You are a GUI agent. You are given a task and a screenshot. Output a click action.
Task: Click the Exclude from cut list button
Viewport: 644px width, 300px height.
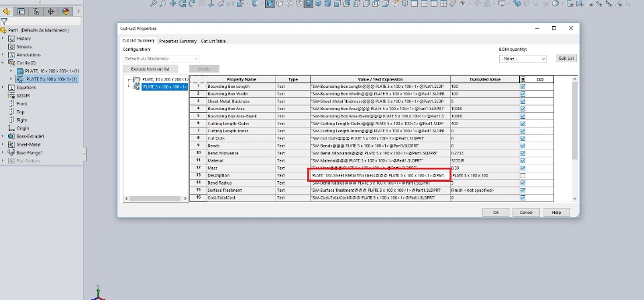(152, 68)
